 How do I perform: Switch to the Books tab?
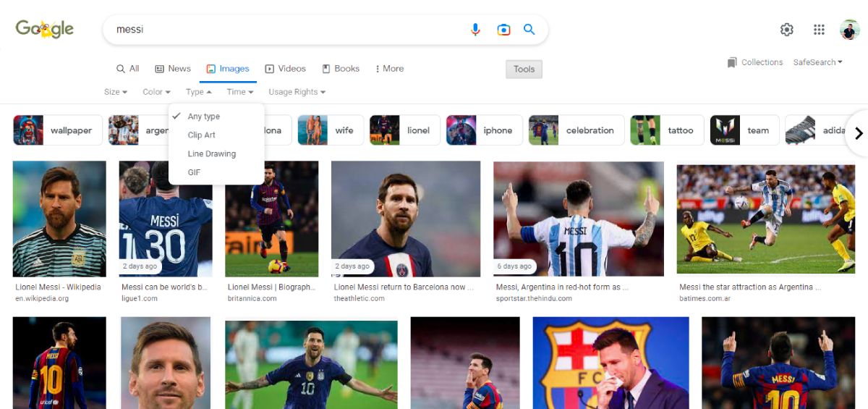click(341, 69)
